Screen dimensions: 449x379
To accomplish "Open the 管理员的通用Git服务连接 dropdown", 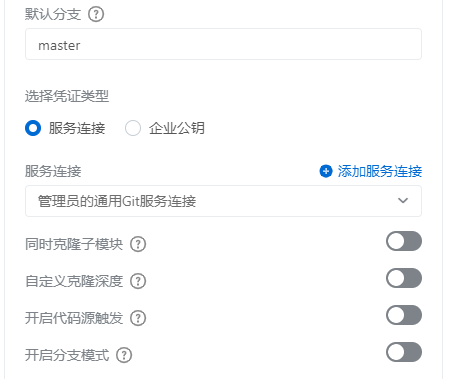I will pyautogui.click(x=223, y=201).
